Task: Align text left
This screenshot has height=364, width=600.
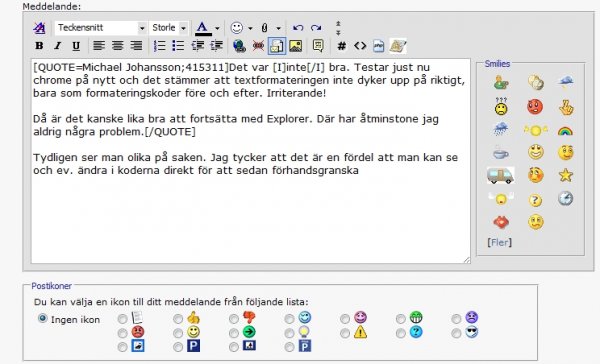Action: 99,46
